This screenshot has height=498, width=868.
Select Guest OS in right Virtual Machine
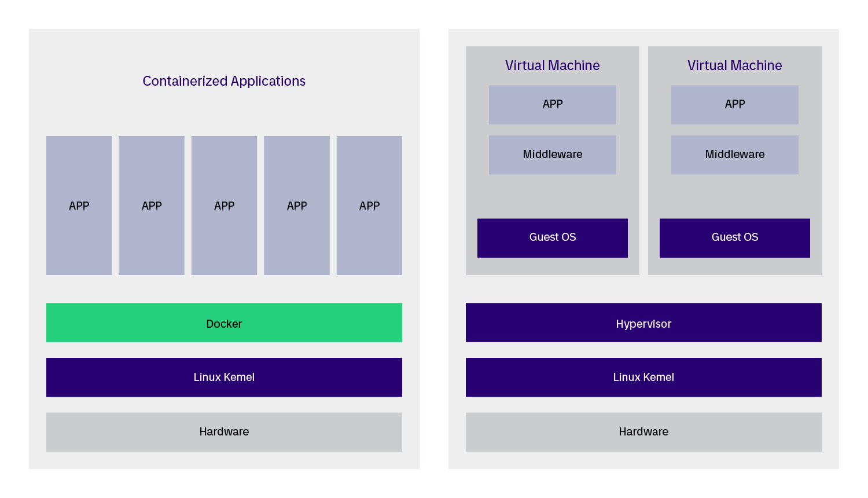pyautogui.click(x=734, y=237)
